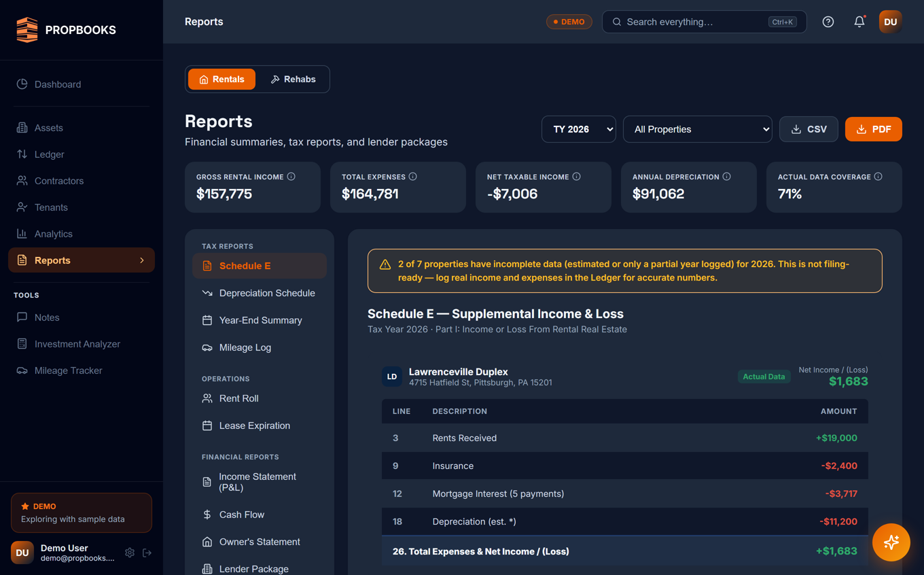Click the Tenants sidebar icon
Screen dimensions: 924x575
[22, 207]
